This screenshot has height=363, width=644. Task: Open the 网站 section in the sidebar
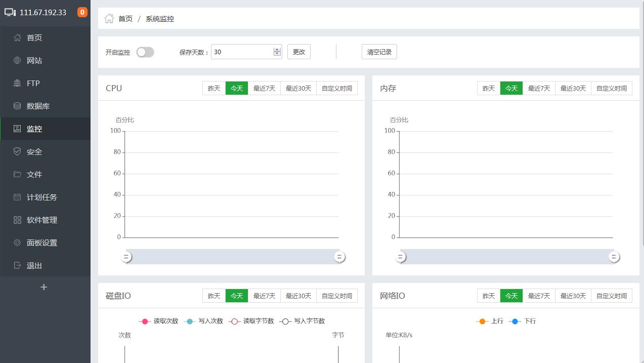(33, 60)
